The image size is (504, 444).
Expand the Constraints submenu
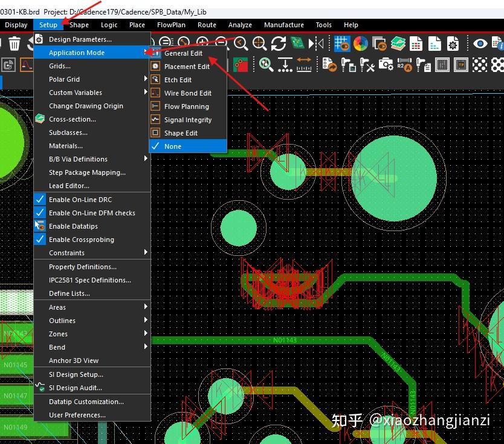[x=92, y=253]
